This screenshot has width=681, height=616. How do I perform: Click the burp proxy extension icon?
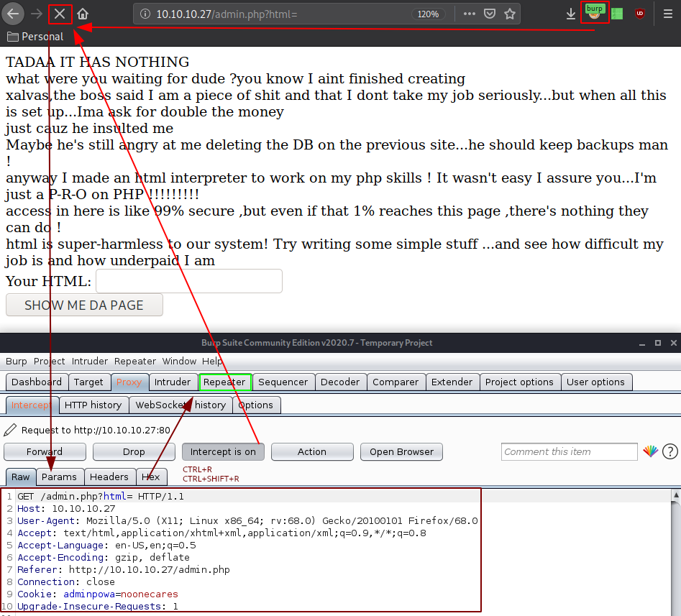(x=595, y=12)
